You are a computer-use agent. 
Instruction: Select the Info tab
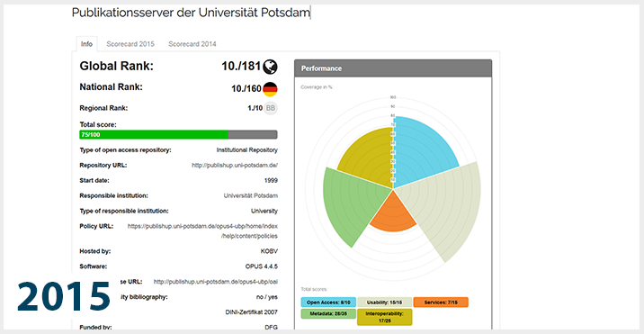click(86, 44)
